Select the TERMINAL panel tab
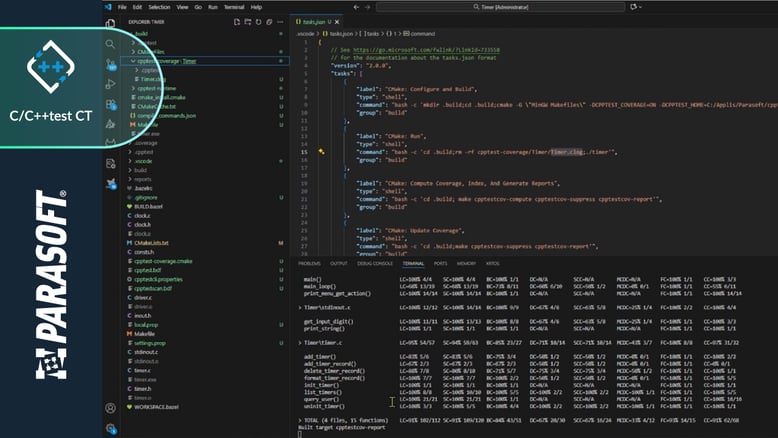Screen dimensions: 778x438 pos(413,263)
